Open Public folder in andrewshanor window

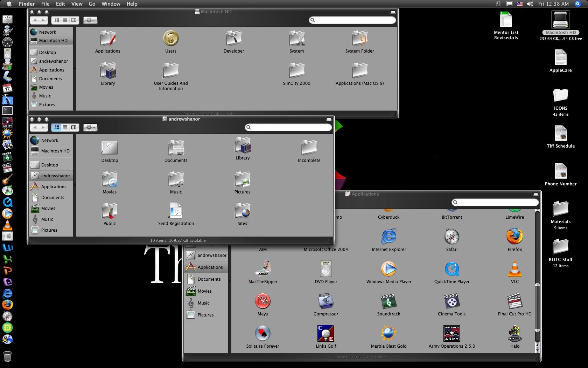[x=110, y=211]
